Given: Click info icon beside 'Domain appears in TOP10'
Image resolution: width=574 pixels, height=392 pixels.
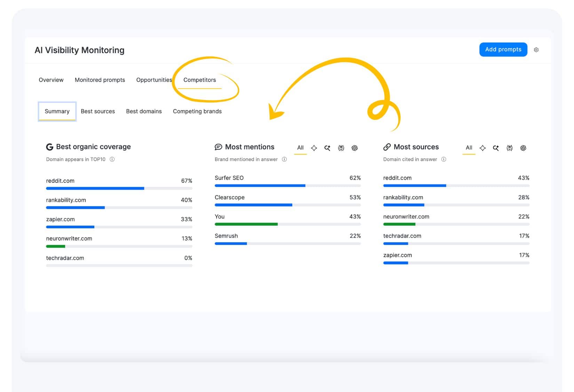Looking at the screenshot, I should click(112, 159).
